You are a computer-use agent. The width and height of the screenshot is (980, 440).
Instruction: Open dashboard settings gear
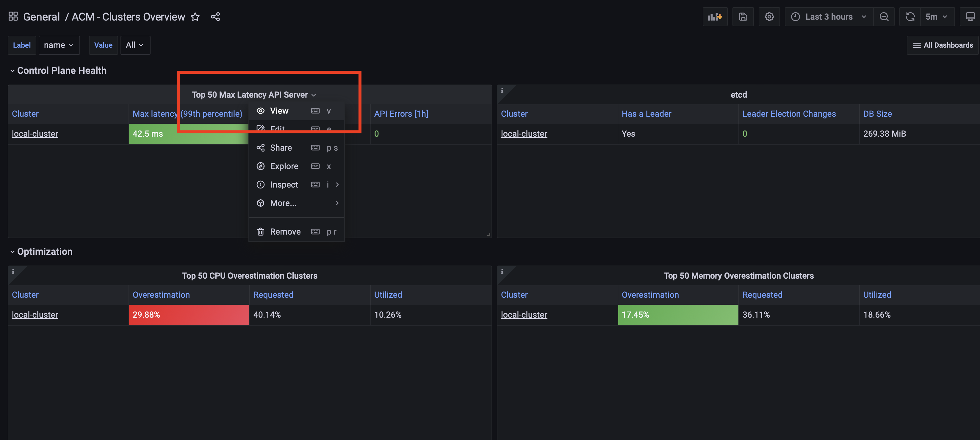point(769,17)
